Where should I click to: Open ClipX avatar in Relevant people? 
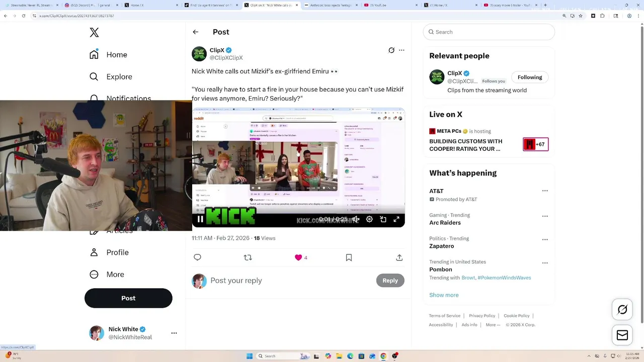point(437,77)
